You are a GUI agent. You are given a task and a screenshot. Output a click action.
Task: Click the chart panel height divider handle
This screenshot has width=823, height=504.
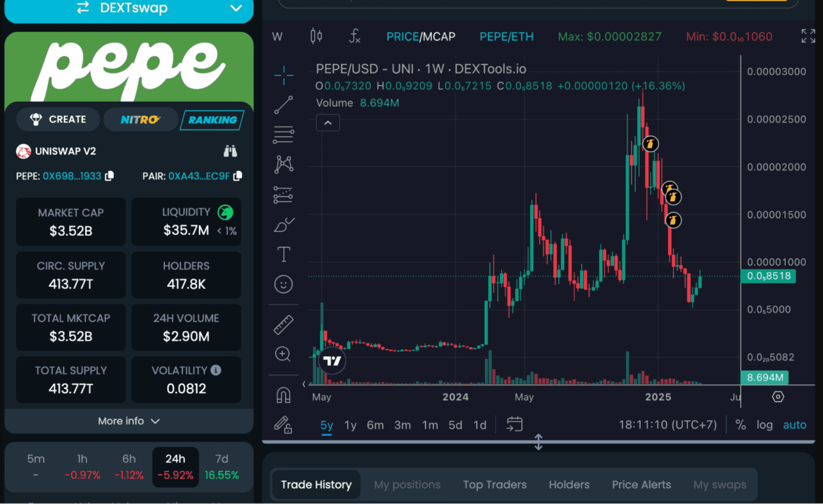click(x=538, y=442)
